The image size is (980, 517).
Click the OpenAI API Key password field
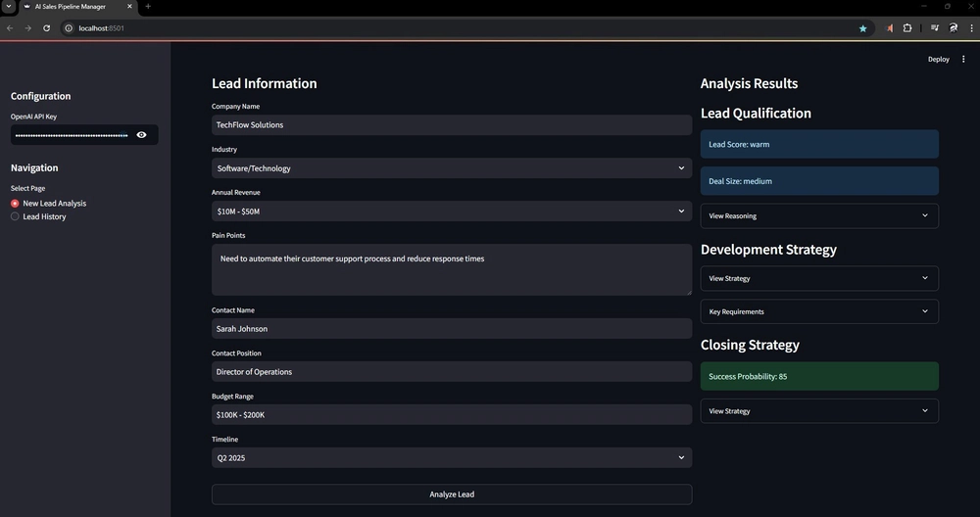[72, 135]
